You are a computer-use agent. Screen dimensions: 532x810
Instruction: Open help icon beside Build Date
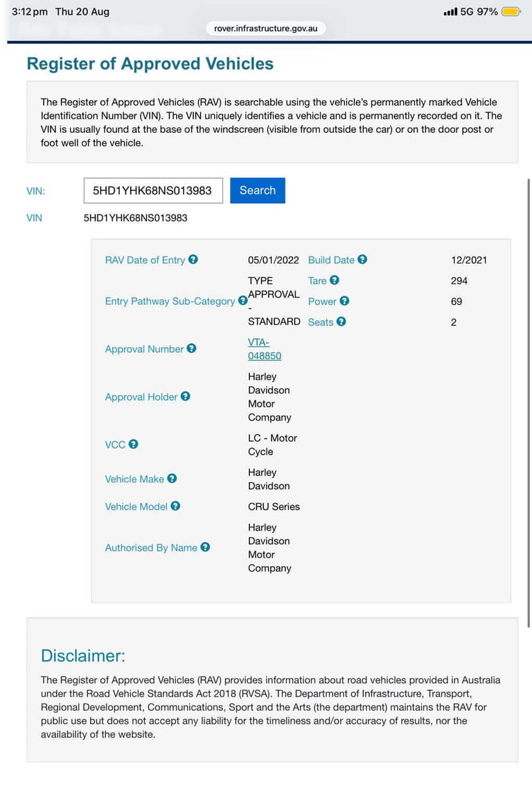pyautogui.click(x=362, y=259)
